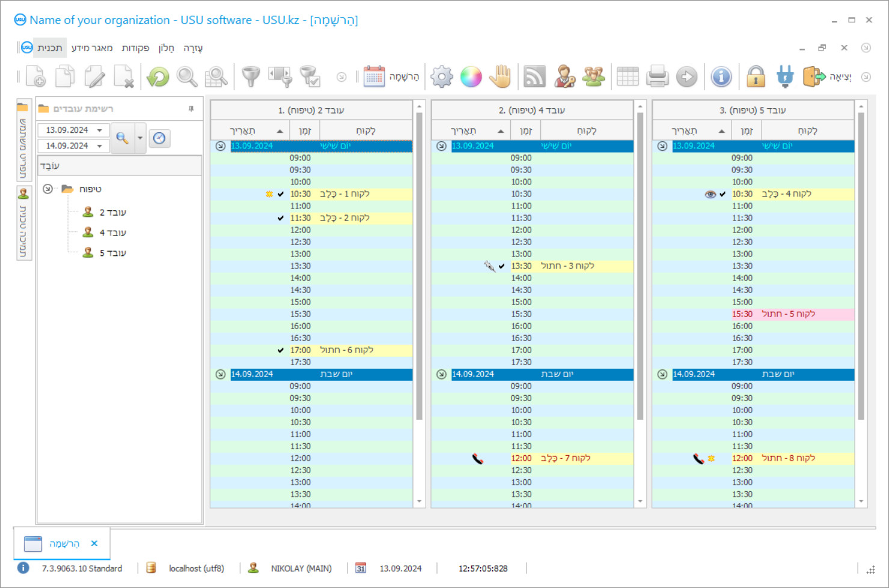Screen dimensions: 889x588
Task: Select employee עובד 2 in tree
Action: [x=105, y=212]
